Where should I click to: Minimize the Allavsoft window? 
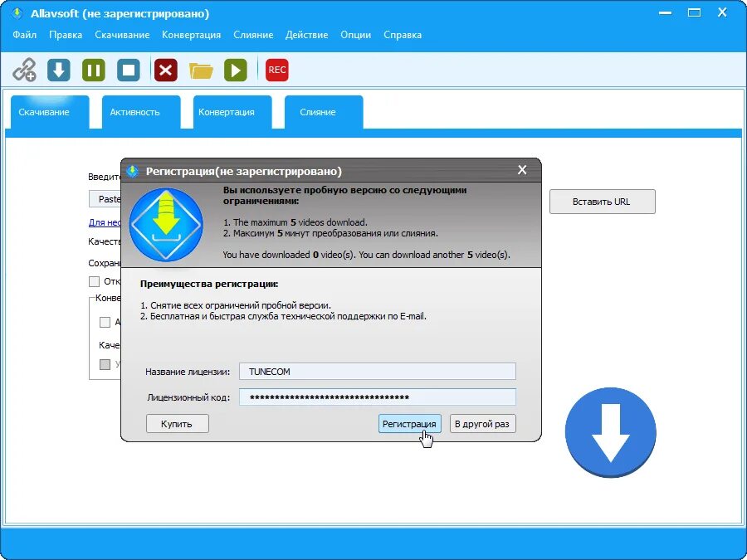pyautogui.click(x=665, y=12)
